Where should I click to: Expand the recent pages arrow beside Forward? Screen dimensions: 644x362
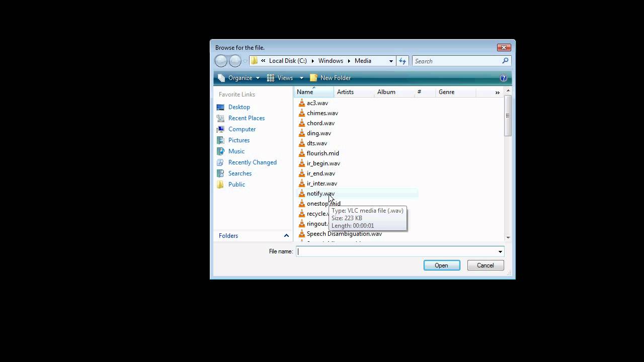click(245, 61)
